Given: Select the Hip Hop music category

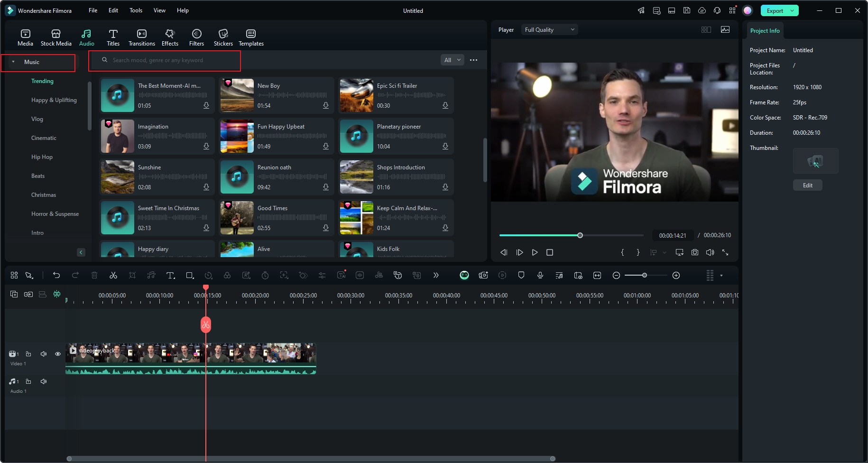Looking at the screenshot, I should tap(42, 157).
